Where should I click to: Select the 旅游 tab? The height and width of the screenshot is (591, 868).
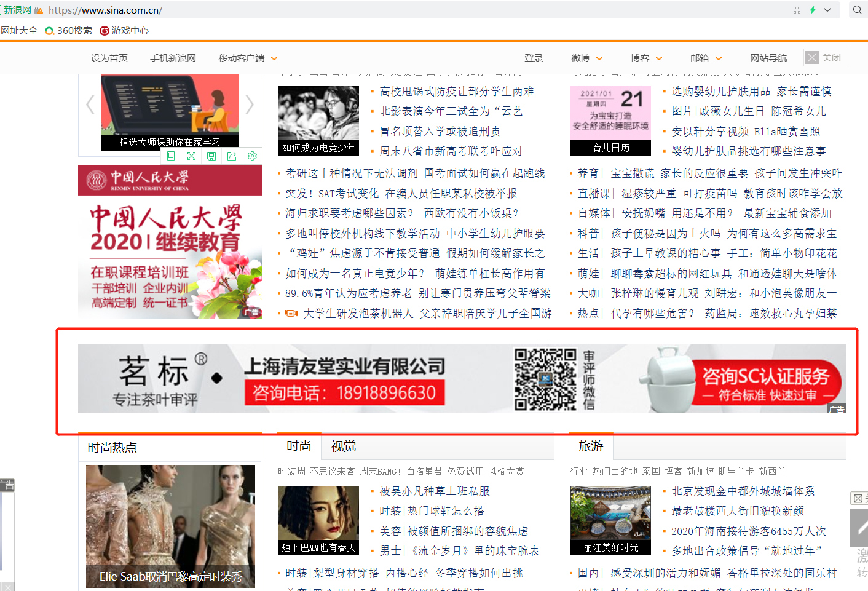[x=591, y=446]
